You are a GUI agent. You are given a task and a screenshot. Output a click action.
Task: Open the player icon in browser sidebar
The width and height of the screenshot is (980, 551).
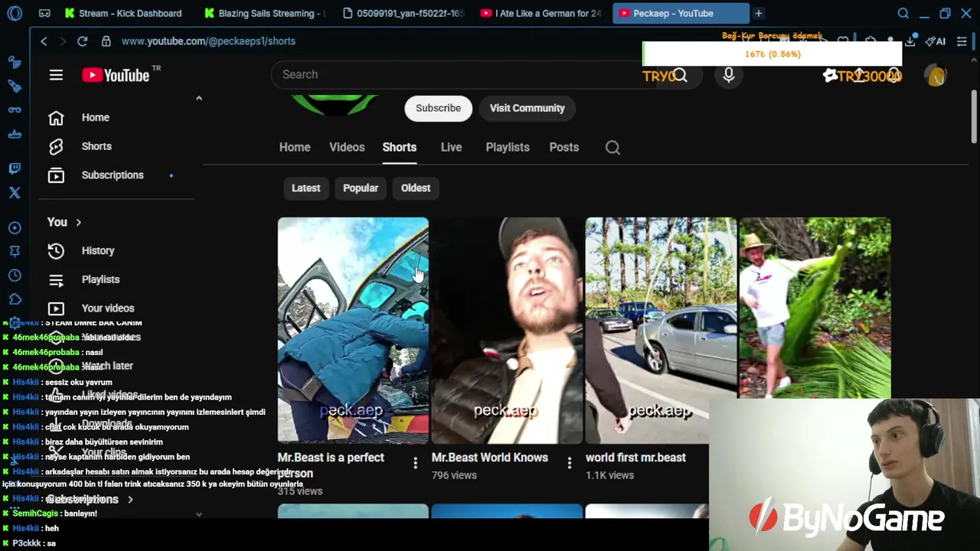click(x=15, y=227)
